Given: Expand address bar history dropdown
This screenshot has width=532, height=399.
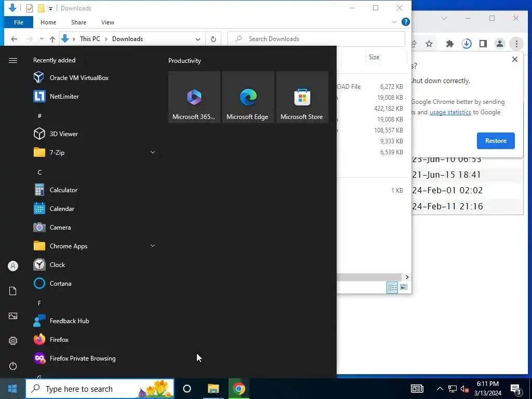Looking at the screenshot, I should pyautogui.click(x=198, y=39).
